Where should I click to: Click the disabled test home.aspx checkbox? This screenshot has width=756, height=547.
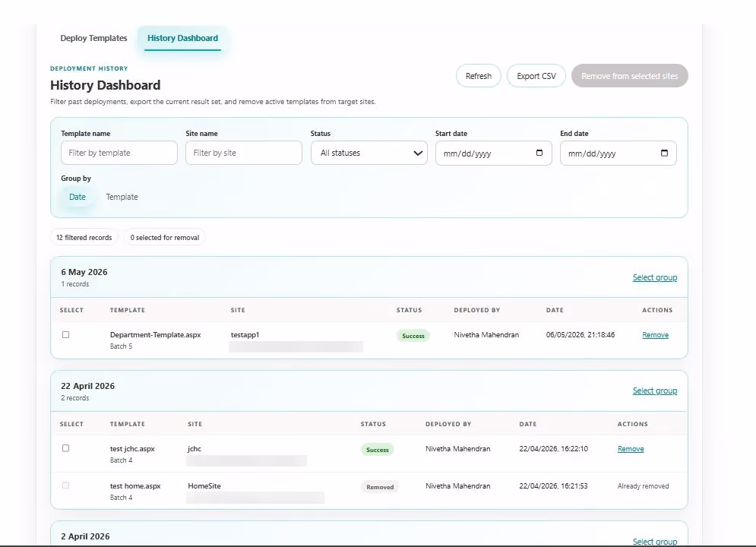tap(65, 485)
